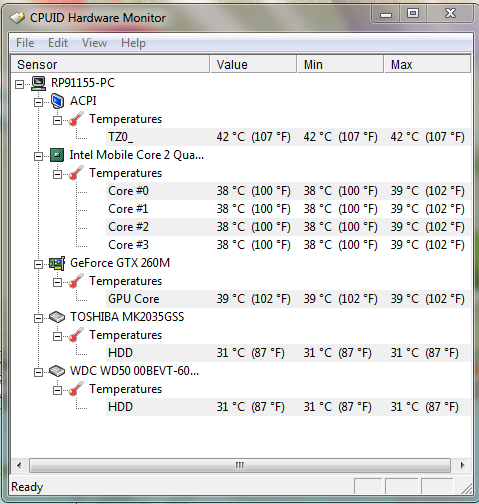
Task: Click the thermometer icon under WDC WD50
Action: pos(76,389)
